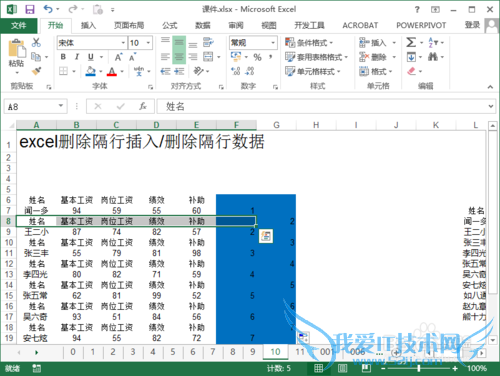The width and height of the screenshot is (500, 376).
Task: Increase indent
Action: pyautogui.click(x=179, y=71)
